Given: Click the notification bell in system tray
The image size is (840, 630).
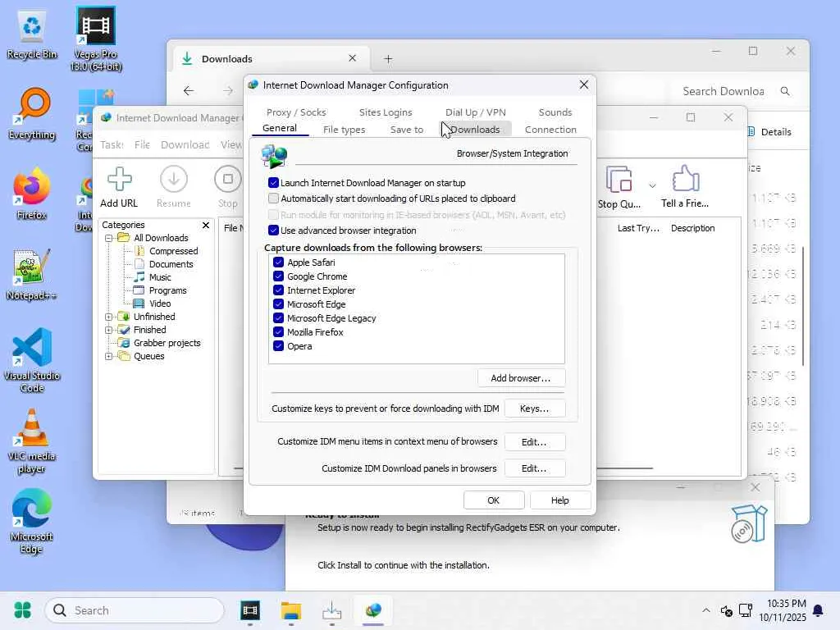Looking at the screenshot, I should 818,610.
